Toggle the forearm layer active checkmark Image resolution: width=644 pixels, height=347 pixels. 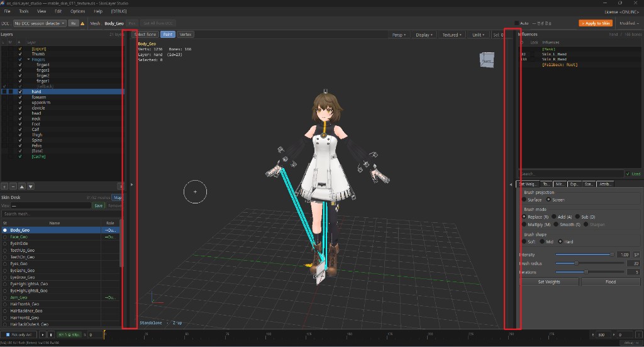(19, 97)
